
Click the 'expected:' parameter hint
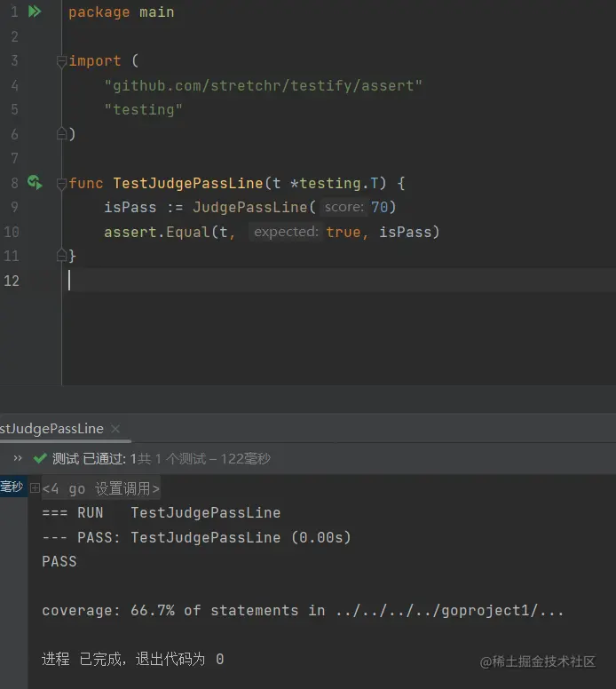tap(286, 232)
